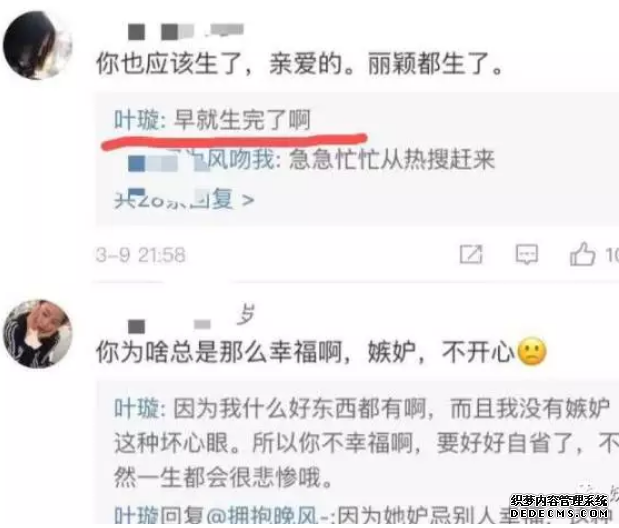This screenshot has height=528, width=619.
Task: Open the second commenter's avatar
Action: tap(38, 334)
